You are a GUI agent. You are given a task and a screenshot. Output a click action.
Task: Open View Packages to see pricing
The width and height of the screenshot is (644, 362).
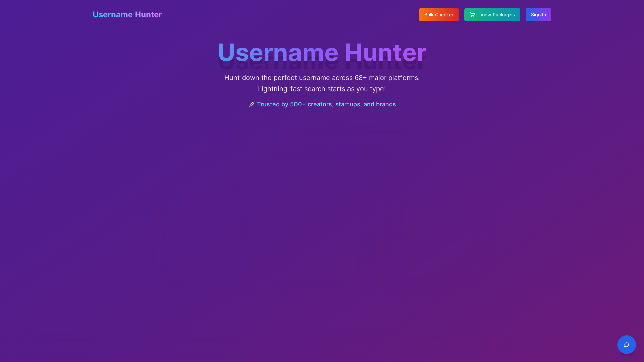click(492, 14)
